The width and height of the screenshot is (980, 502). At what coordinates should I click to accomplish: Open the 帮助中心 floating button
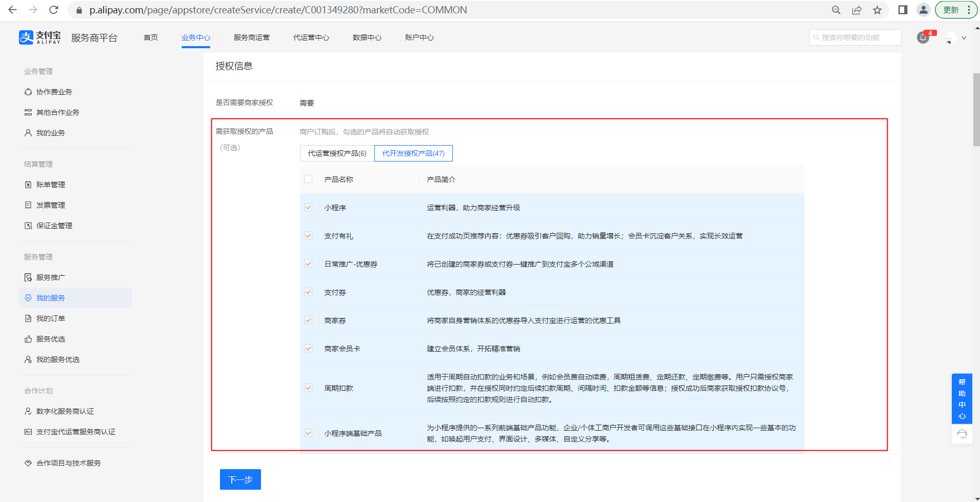pos(962,399)
